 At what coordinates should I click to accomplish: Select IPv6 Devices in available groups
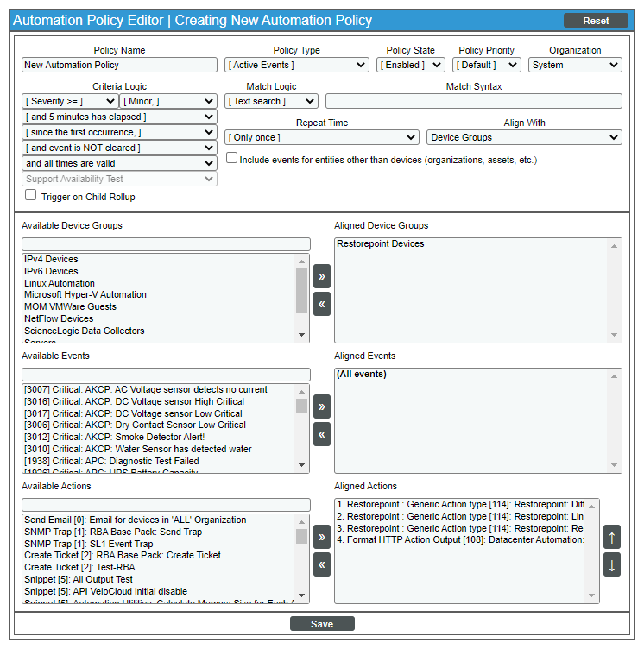(51, 271)
